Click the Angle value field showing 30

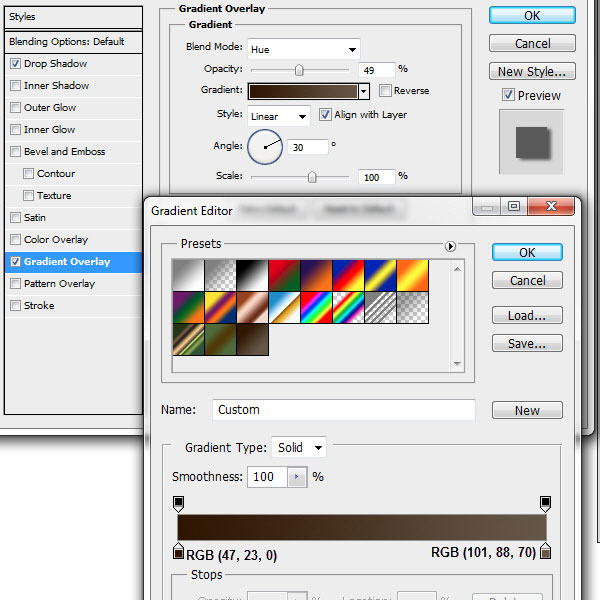click(x=308, y=147)
